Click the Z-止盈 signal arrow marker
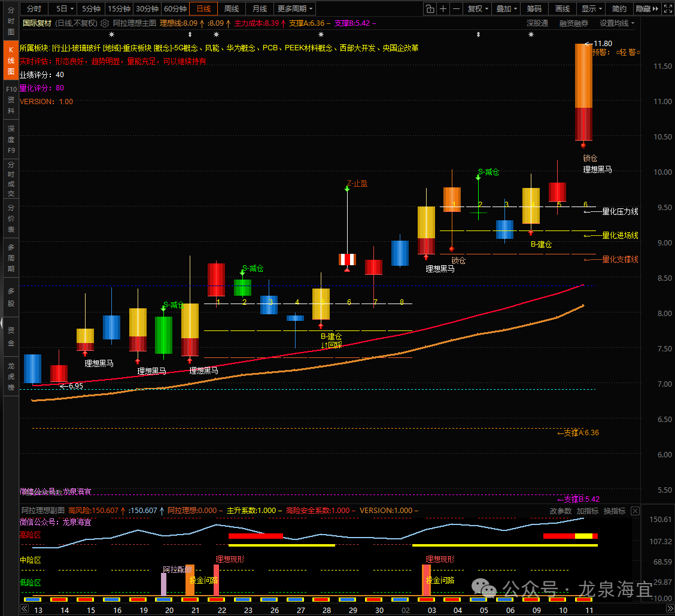675x616 pixels. 347,189
